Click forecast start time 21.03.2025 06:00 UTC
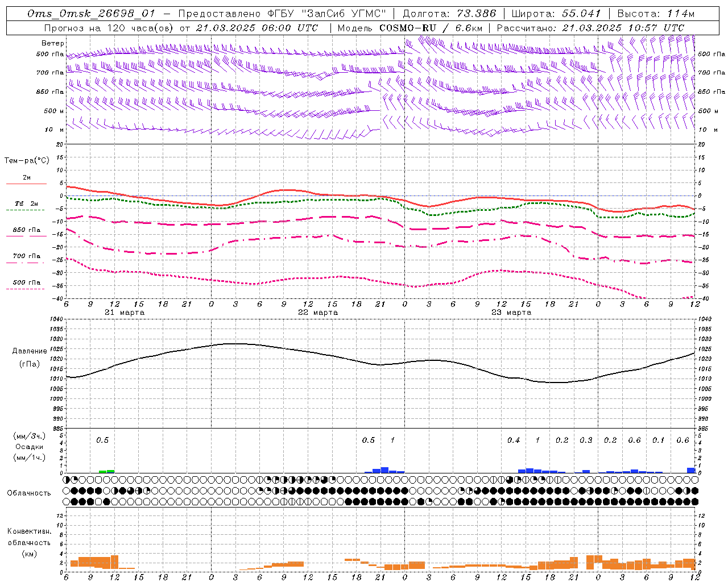The image size is (728, 582). [257, 28]
